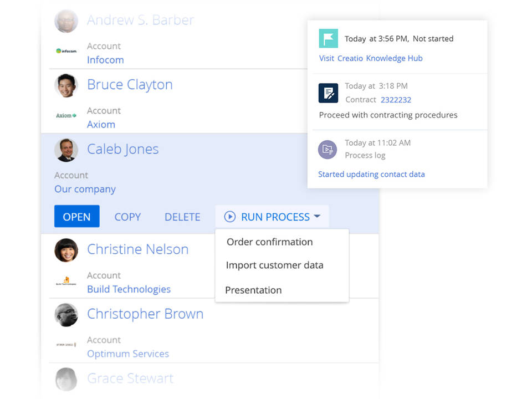Open Grace Stewart contact name
This screenshot has height=399, width=532.
click(x=130, y=378)
